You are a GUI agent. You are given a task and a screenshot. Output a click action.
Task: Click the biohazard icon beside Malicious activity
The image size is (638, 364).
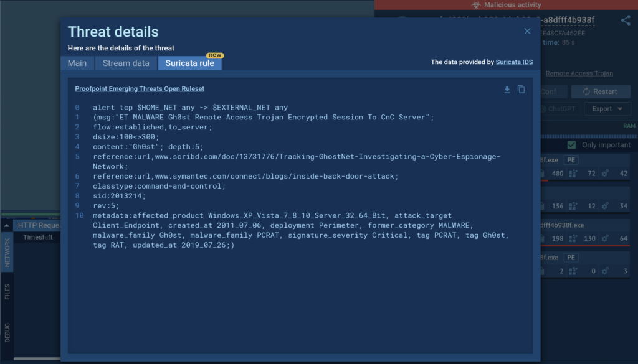475,5
